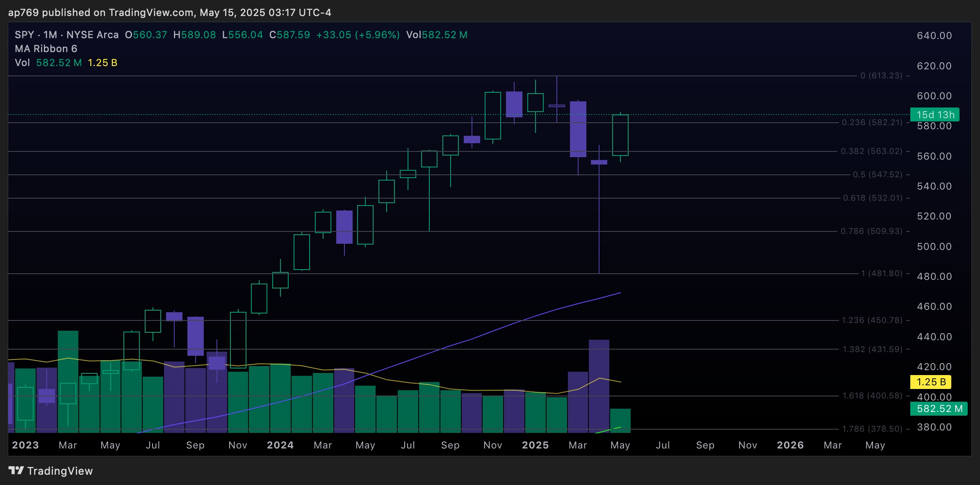Click the green 582.52 M volume value in legend

click(x=59, y=63)
